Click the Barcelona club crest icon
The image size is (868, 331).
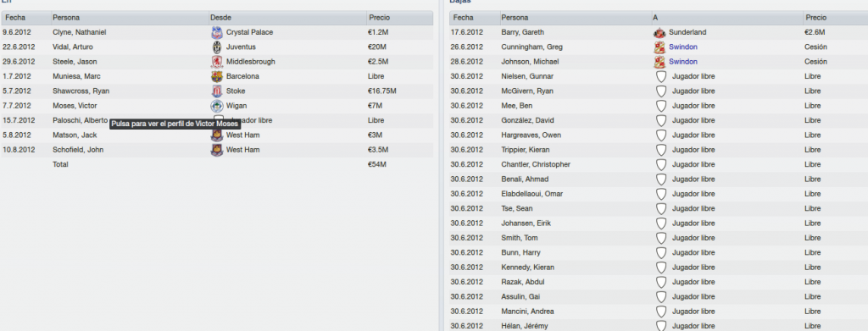(x=217, y=76)
